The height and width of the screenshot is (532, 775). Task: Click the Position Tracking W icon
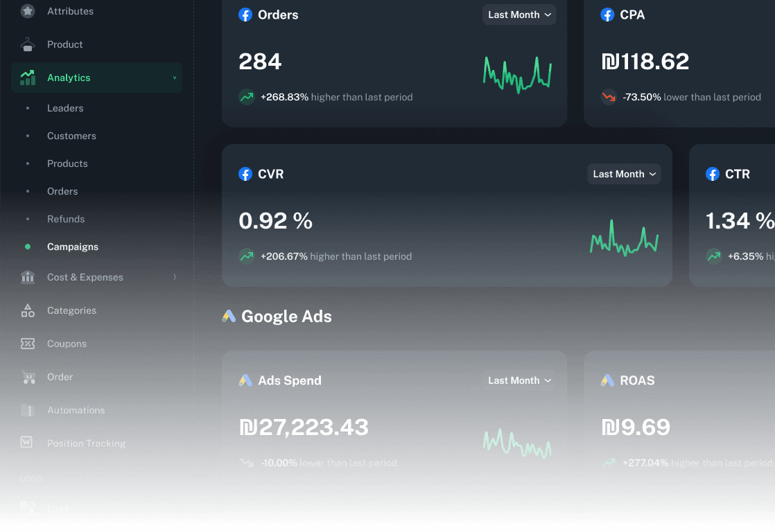pyautogui.click(x=27, y=442)
